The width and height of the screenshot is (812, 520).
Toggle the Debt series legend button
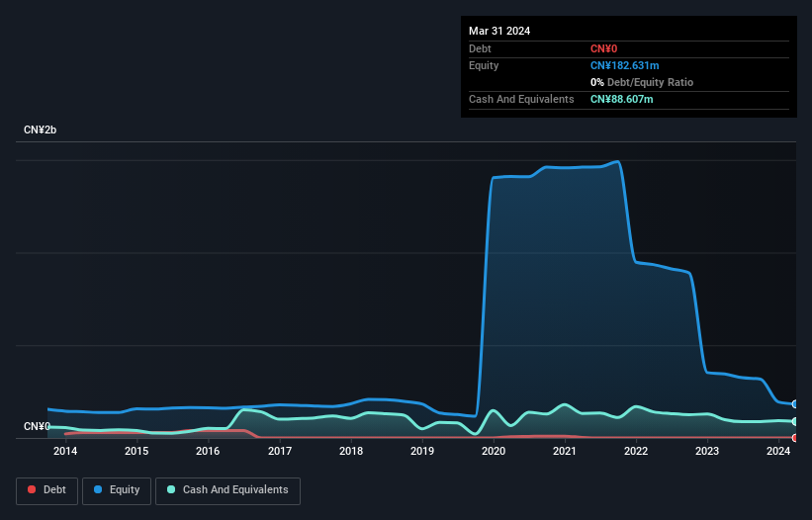[47, 490]
